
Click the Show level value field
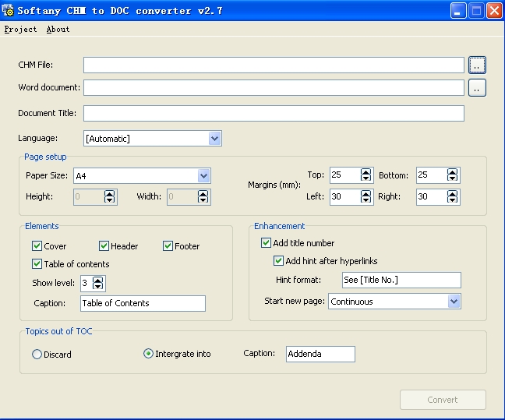point(86,283)
